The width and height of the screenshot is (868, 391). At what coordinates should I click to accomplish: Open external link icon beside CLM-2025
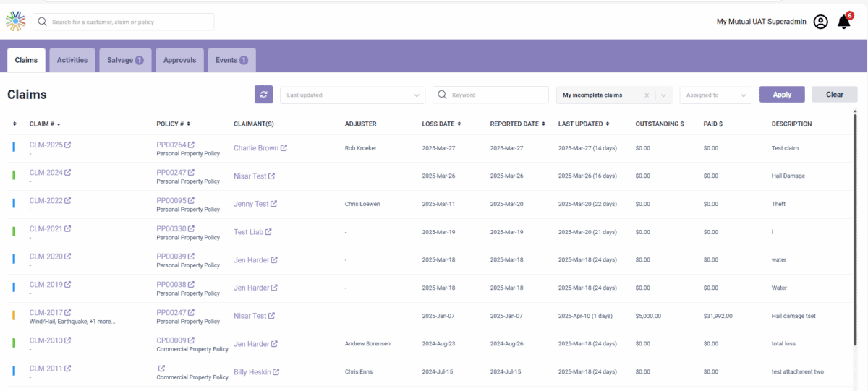point(68,145)
